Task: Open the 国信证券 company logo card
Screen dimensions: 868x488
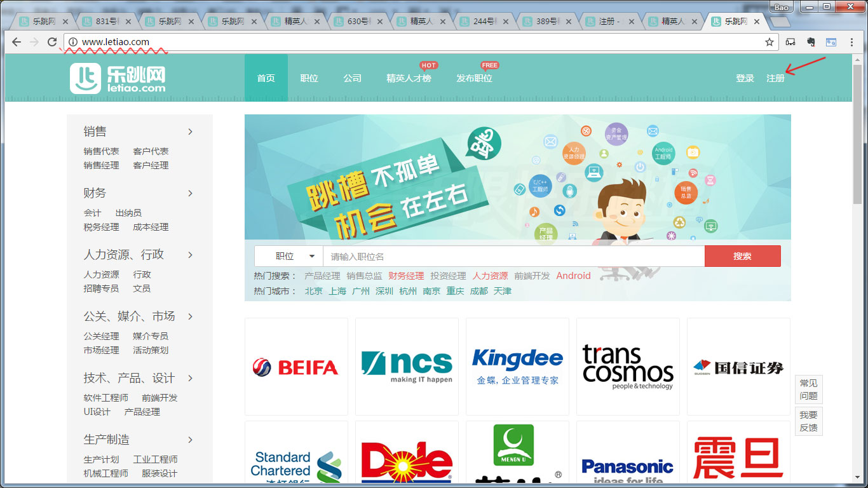Action: click(738, 367)
